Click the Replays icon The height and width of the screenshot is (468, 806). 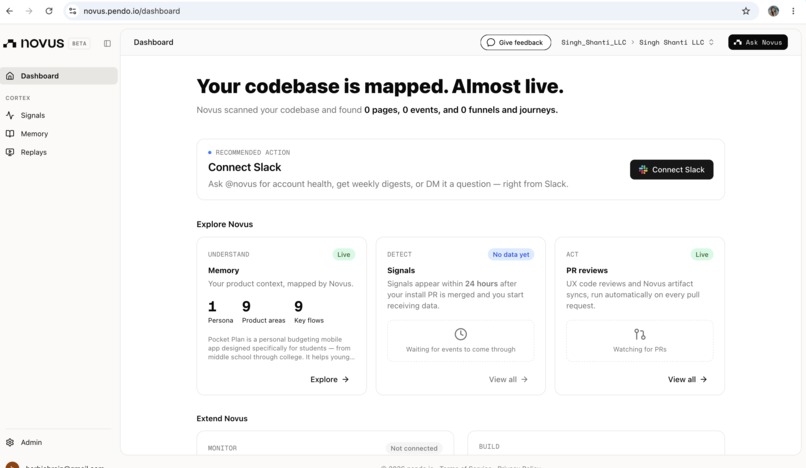click(x=10, y=152)
